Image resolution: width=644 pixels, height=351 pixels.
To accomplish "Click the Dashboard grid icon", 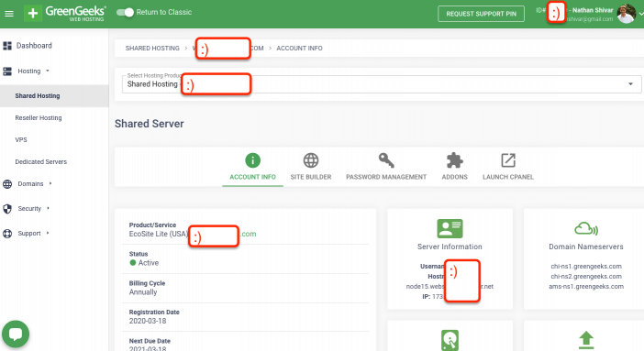I will (7, 46).
